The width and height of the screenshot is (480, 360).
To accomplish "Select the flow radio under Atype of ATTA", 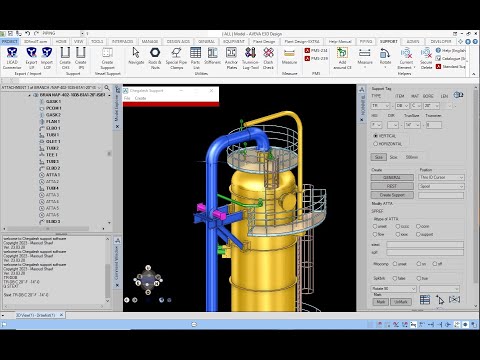I will point(375,234).
